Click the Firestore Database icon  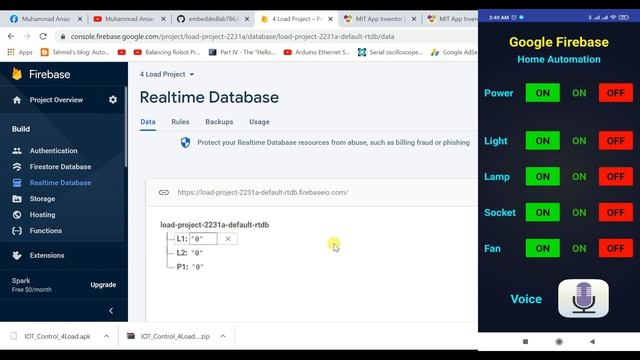(x=17, y=167)
